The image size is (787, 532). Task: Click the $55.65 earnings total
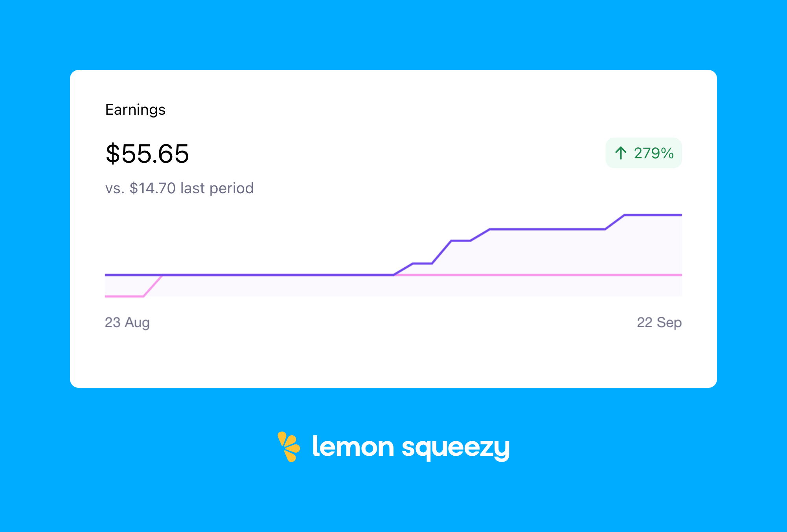pos(147,154)
